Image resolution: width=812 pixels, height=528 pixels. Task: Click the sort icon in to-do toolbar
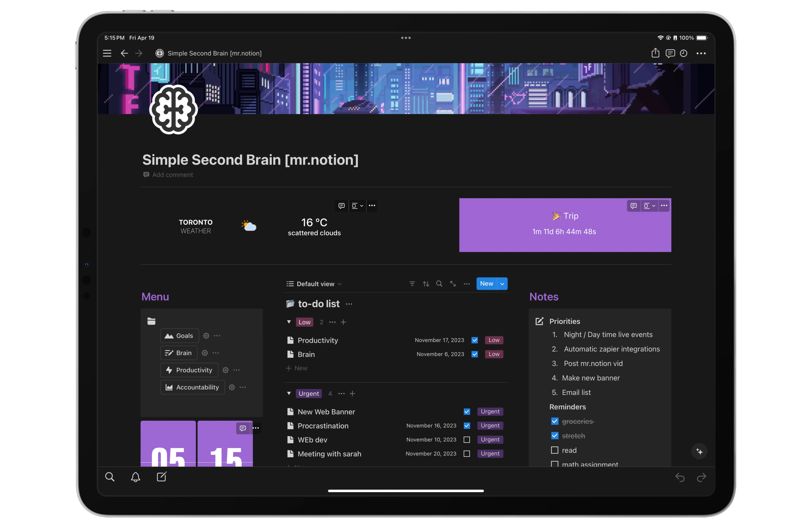coord(426,284)
